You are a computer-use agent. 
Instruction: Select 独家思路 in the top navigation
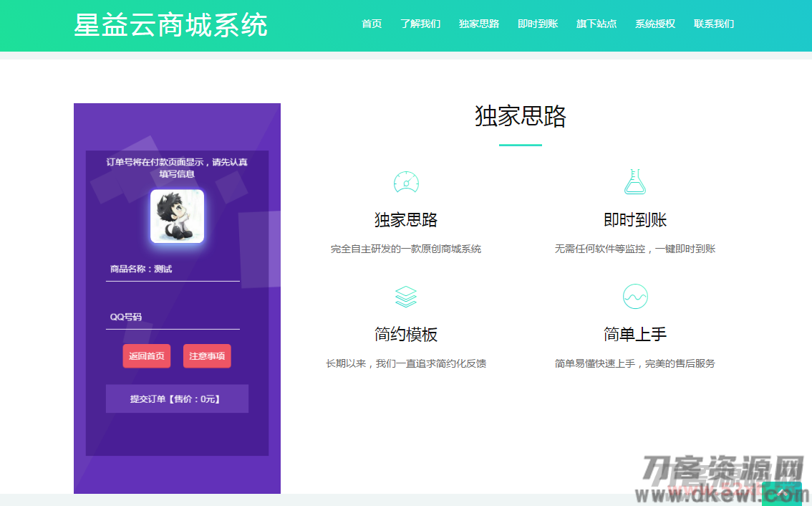click(479, 24)
